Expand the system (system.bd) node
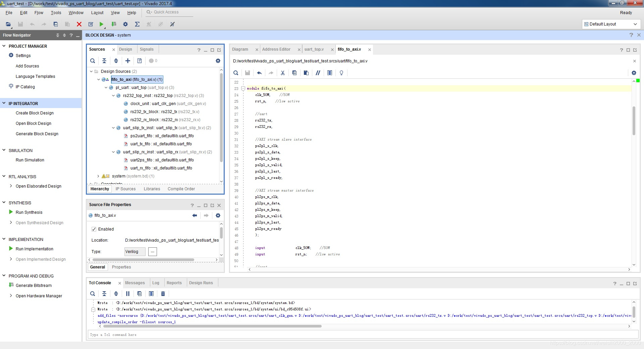 pyautogui.click(x=98, y=176)
